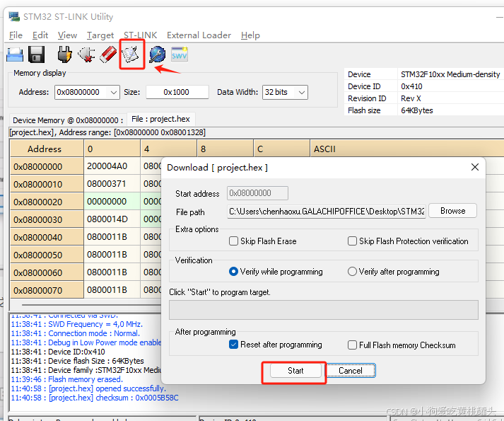Click the programming progress bar
This screenshot has width=504, height=421.
(x=324, y=310)
